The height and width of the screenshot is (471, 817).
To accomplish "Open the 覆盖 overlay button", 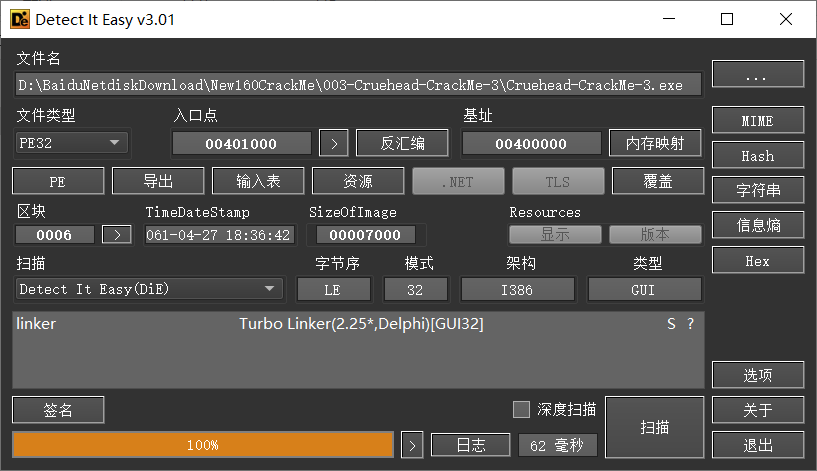I will coord(658,181).
